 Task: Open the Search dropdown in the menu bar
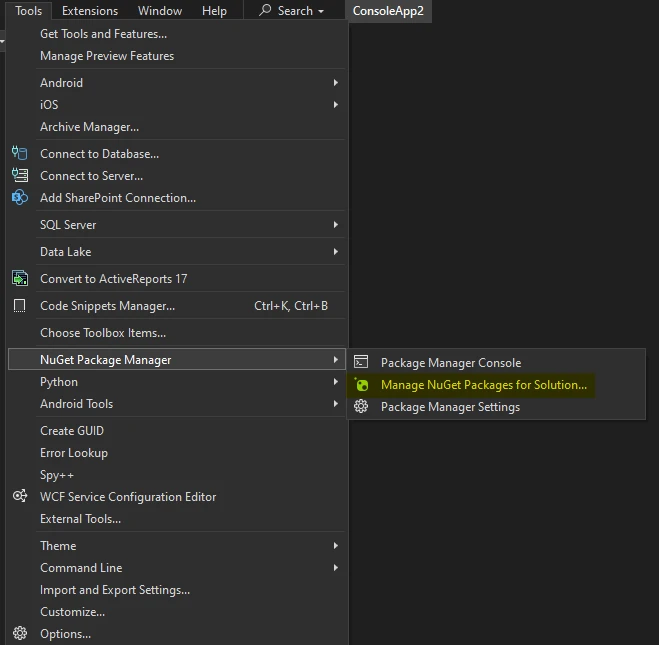coord(292,11)
